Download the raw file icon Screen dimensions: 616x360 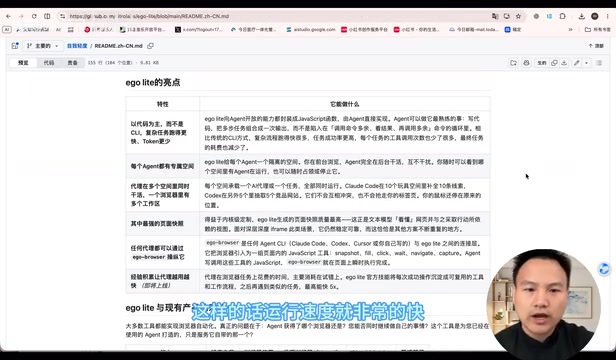coord(564,63)
